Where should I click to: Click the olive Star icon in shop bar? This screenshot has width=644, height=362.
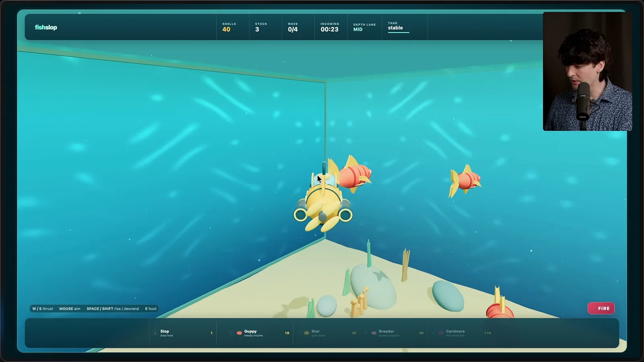click(306, 333)
